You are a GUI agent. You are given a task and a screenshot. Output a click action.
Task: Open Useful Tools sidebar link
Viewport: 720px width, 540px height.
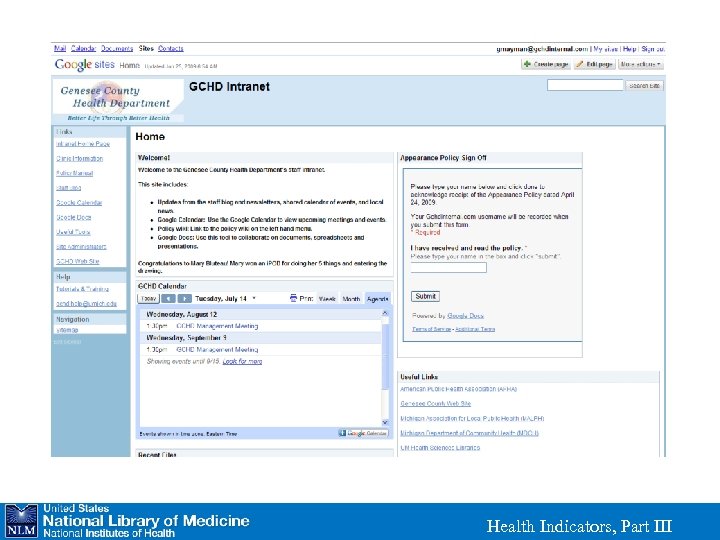[73, 232]
